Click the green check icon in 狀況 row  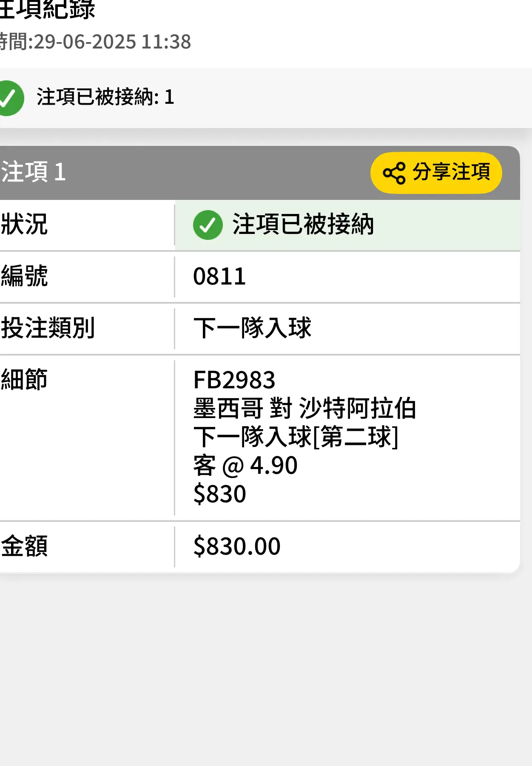(x=208, y=225)
